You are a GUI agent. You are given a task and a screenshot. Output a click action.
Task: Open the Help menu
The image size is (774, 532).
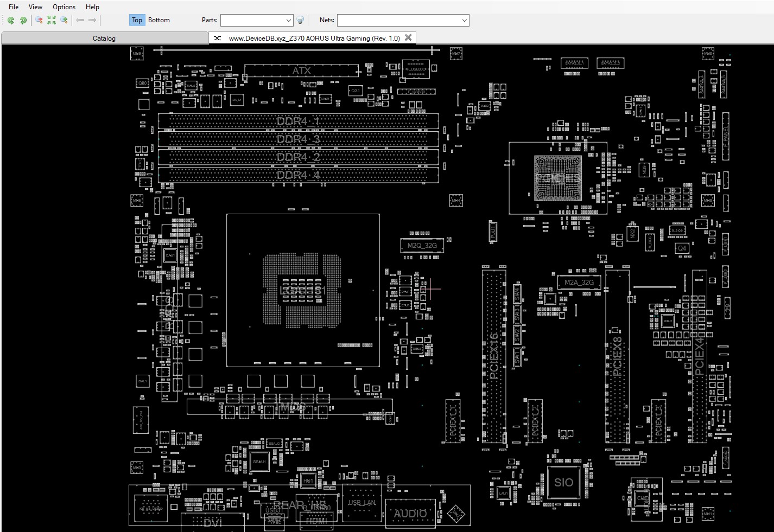click(x=93, y=7)
